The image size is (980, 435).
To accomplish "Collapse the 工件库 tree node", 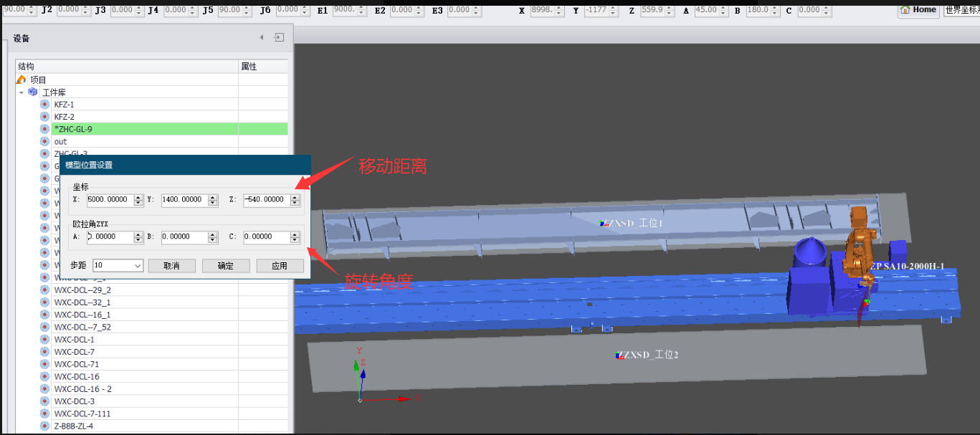I will pos(22,92).
